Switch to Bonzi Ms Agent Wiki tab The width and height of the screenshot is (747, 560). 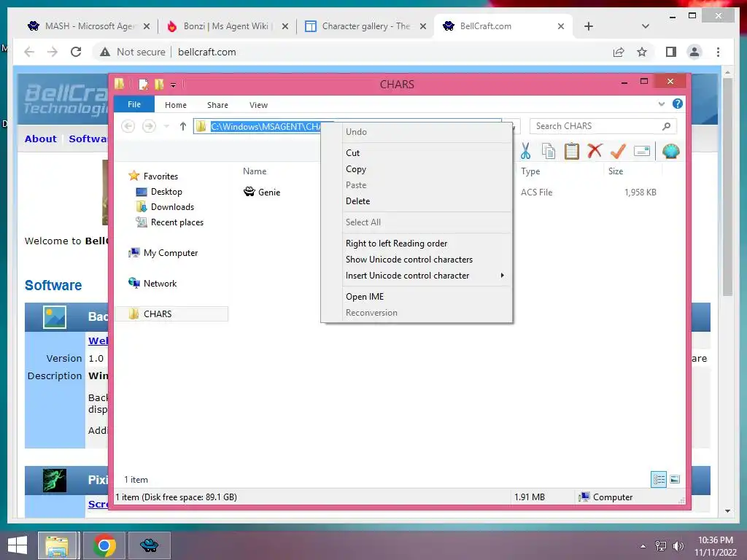click(x=228, y=26)
